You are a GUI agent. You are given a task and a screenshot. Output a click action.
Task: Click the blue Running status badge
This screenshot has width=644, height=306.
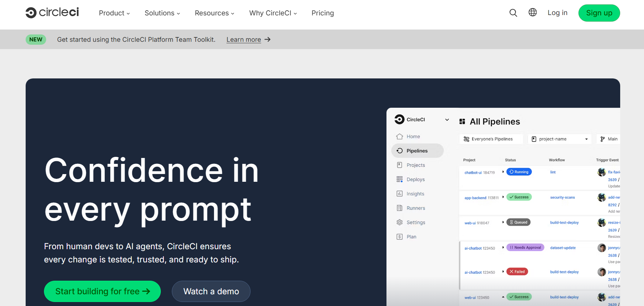[519, 172]
